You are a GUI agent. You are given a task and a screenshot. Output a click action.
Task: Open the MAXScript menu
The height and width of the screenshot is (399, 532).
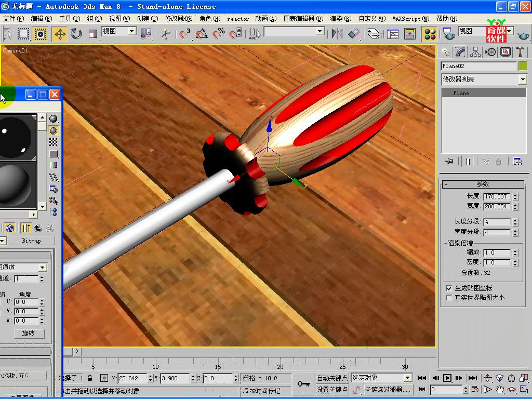410,19
